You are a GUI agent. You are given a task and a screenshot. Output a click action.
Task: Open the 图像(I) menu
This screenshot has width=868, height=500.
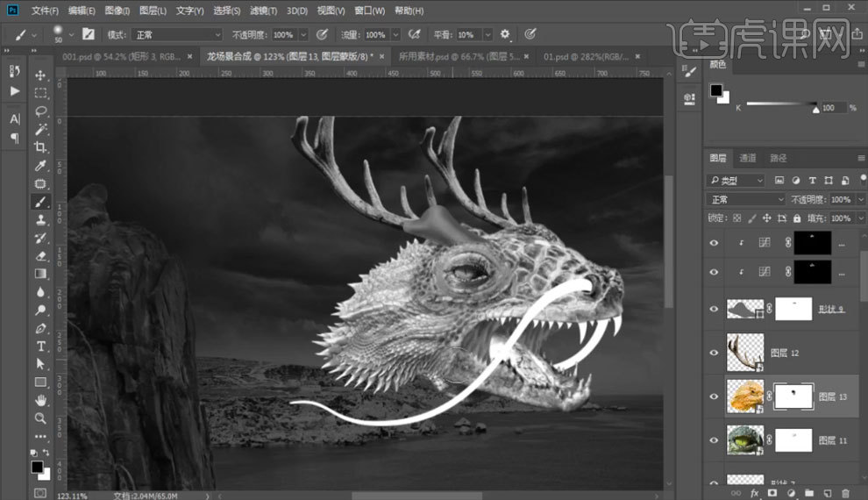117,11
